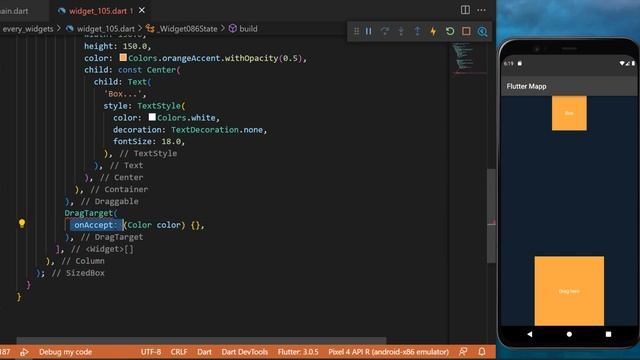Click the vertical editor scrollbar
Image resolution: width=640 pixels, height=360 pixels.
491,216
